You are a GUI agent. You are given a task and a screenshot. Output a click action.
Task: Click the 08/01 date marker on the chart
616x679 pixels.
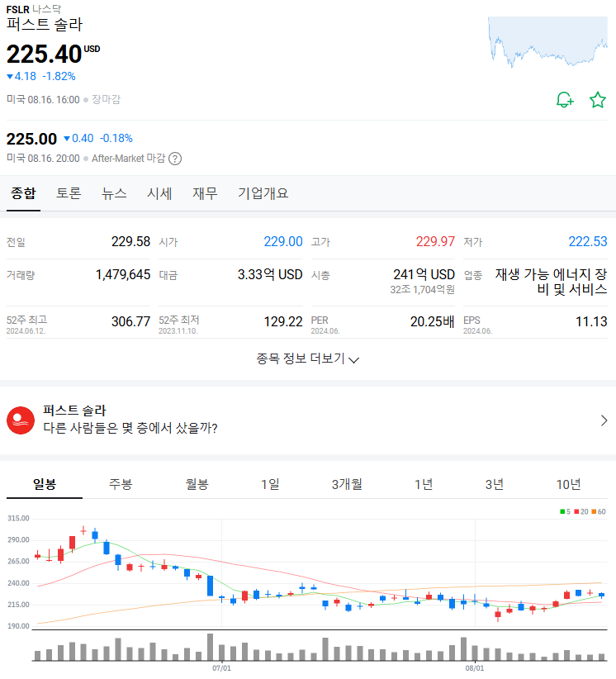tap(475, 668)
